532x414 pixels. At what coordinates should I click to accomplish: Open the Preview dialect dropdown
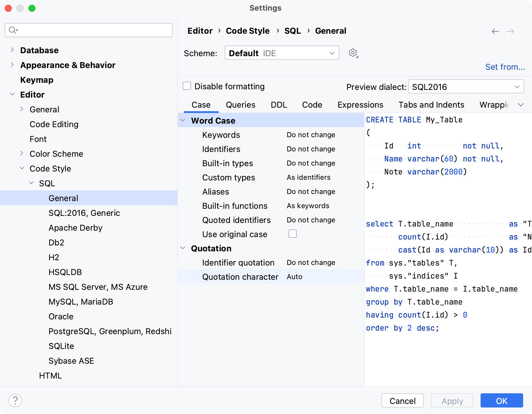[466, 86]
